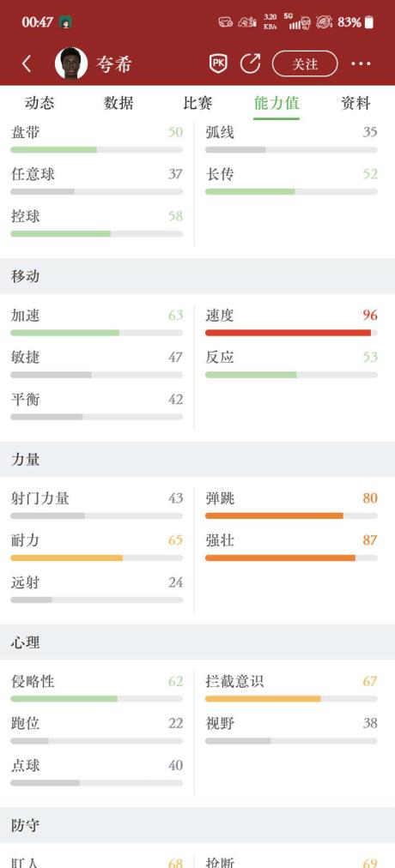Image resolution: width=395 pixels, height=868 pixels.
Task: Open the 比赛 tab
Action: click(197, 103)
